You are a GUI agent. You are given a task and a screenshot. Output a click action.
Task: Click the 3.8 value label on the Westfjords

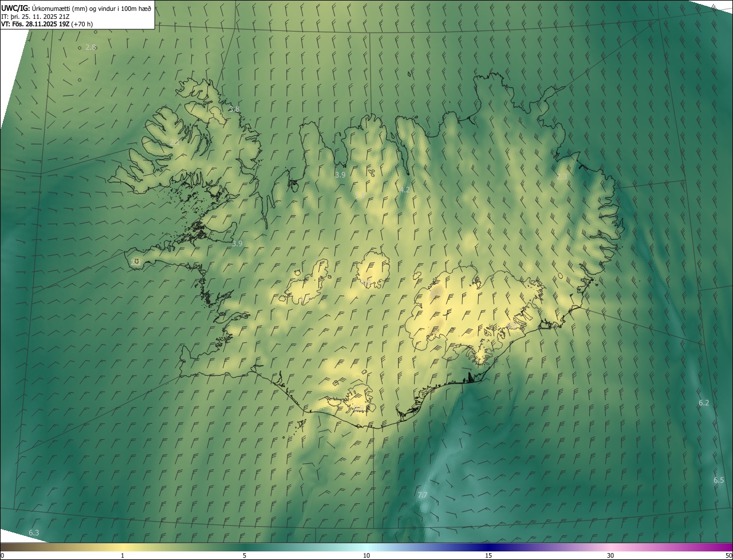(x=234, y=109)
